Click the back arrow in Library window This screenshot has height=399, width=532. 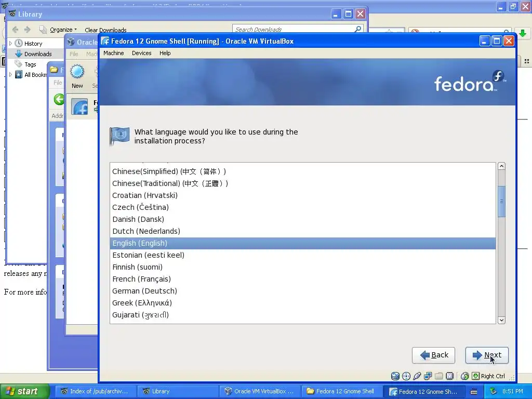(x=15, y=30)
